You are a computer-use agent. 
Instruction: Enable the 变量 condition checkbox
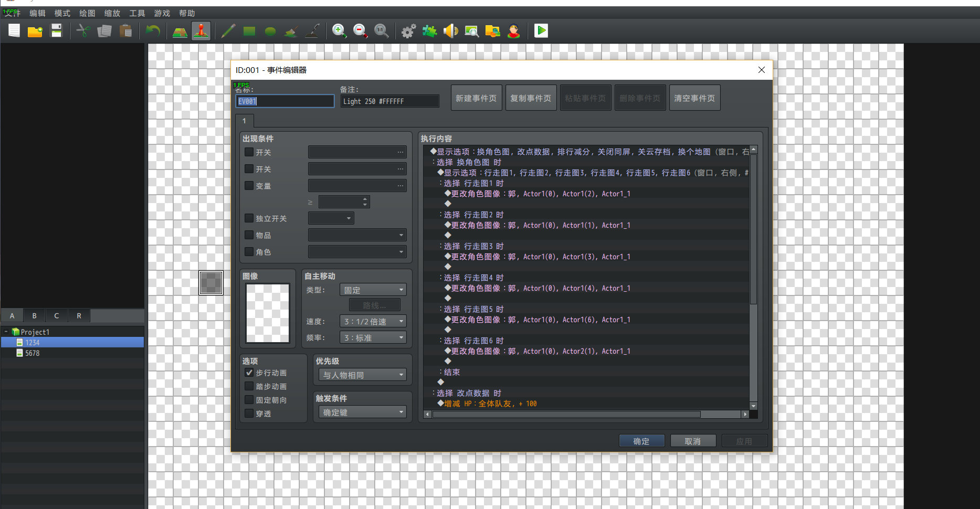(x=249, y=186)
